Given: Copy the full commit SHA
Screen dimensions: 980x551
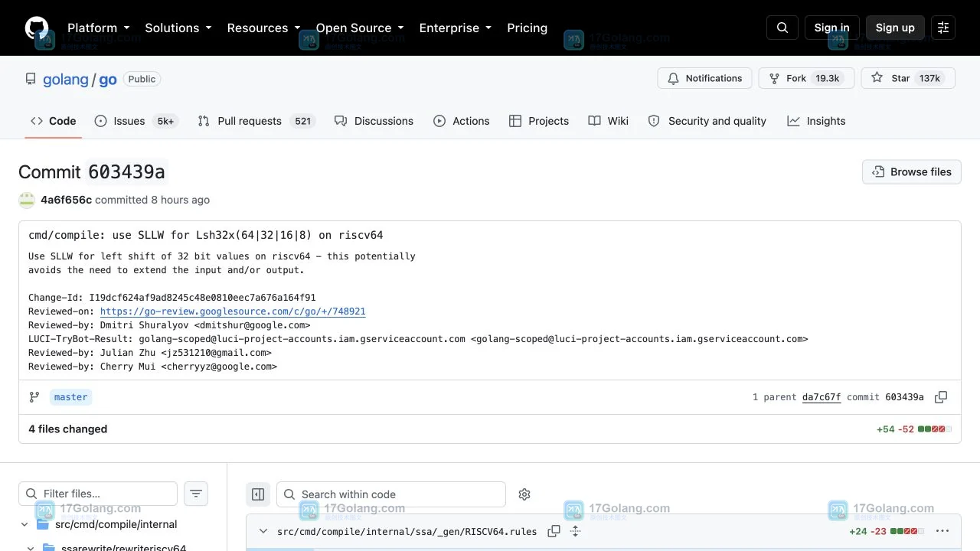Looking at the screenshot, I should coord(941,397).
